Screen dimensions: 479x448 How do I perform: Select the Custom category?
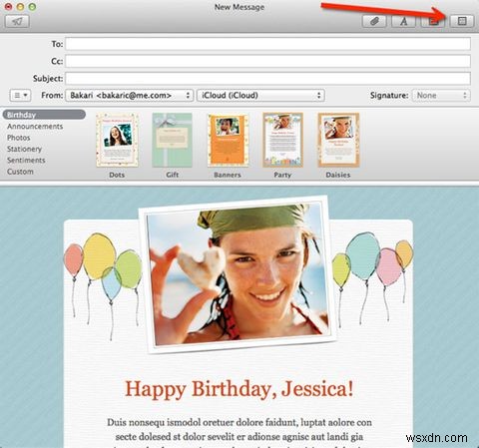click(x=20, y=172)
